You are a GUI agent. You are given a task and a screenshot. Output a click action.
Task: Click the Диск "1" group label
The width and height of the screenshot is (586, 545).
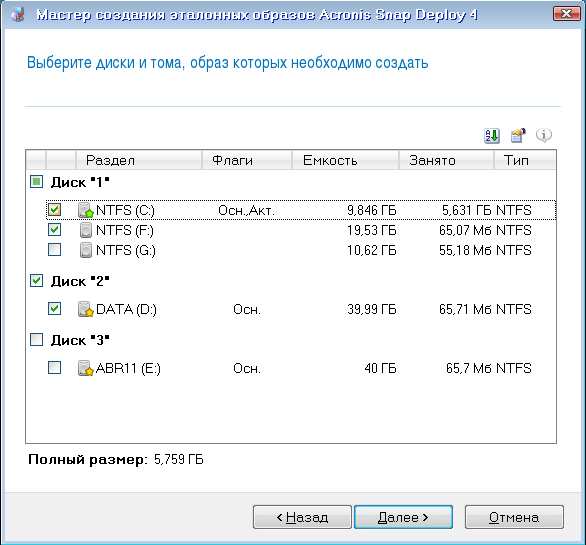point(80,182)
